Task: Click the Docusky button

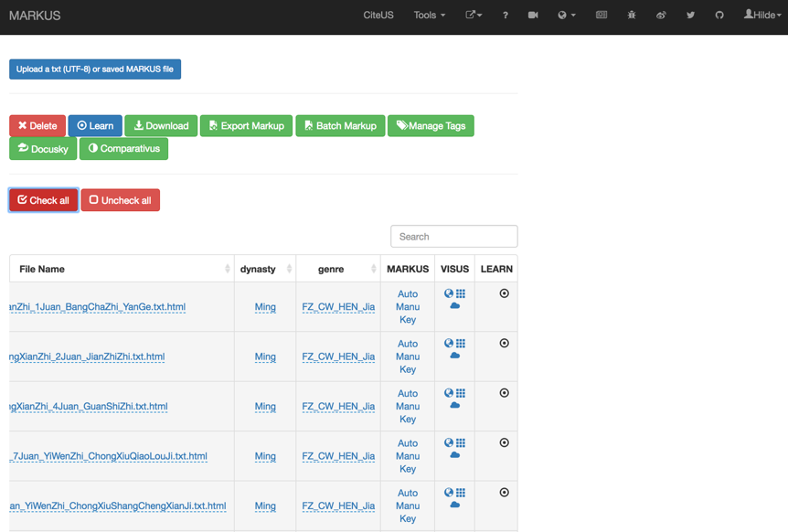Action: point(43,149)
